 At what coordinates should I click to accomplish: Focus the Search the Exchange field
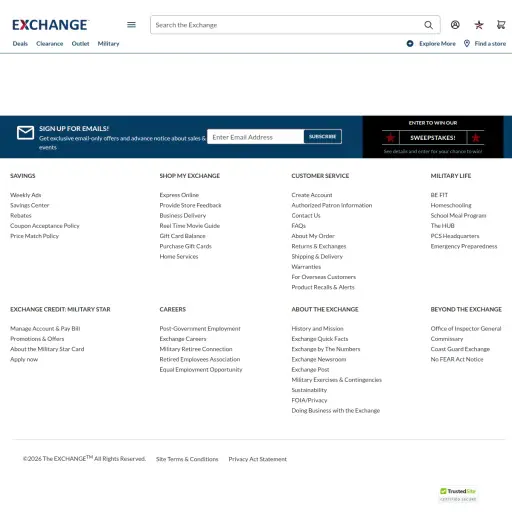pyautogui.click(x=287, y=25)
